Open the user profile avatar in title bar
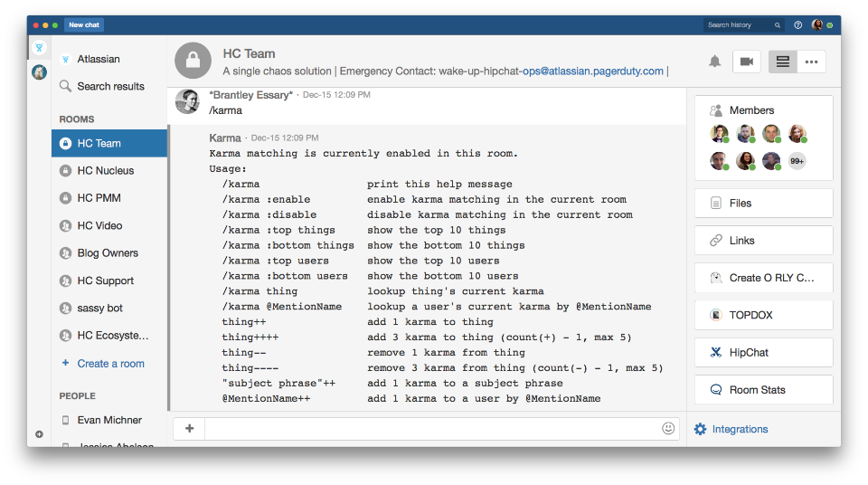868x485 pixels. 817,25
